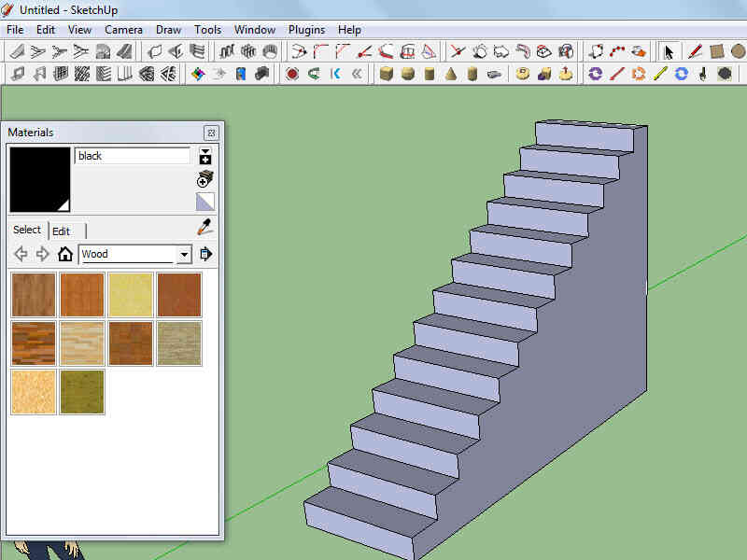The image size is (747, 560).
Task: Click the red record circle icon
Action: click(x=292, y=74)
